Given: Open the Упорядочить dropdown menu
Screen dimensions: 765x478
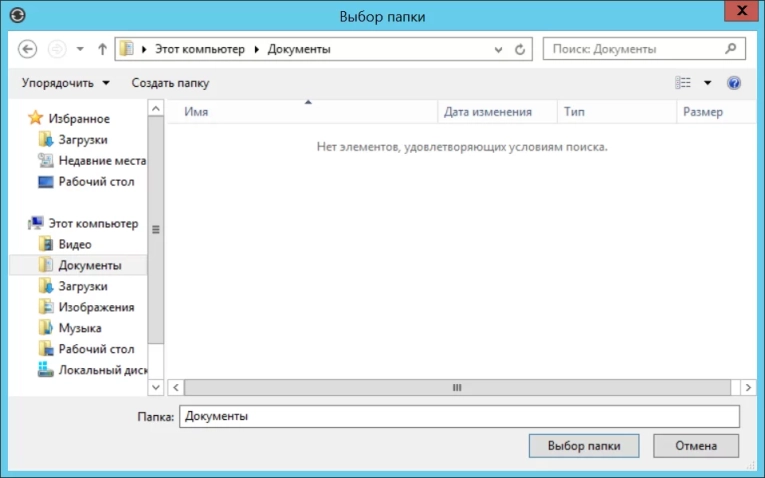Looking at the screenshot, I should (66, 83).
